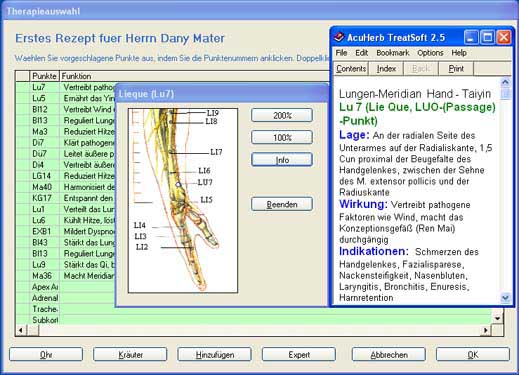This screenshot has height=375, width=519.
Task: Close Lieque dialog with Beenden
Action: coord(282,204)
